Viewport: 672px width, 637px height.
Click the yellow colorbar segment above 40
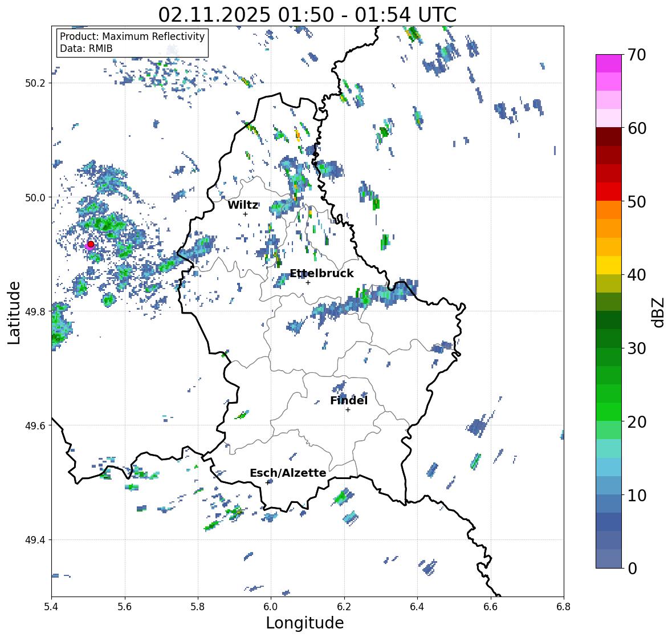click(x=609, y=265)
